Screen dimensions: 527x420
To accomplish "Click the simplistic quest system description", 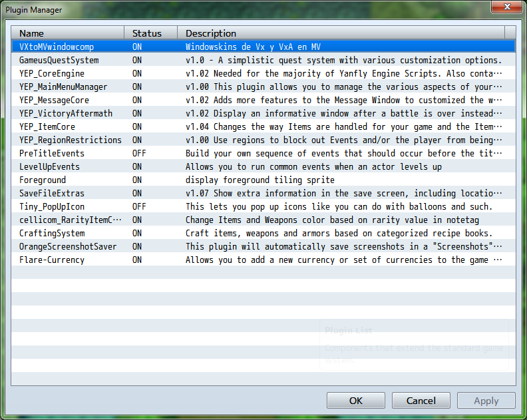I will pos(343,60).
